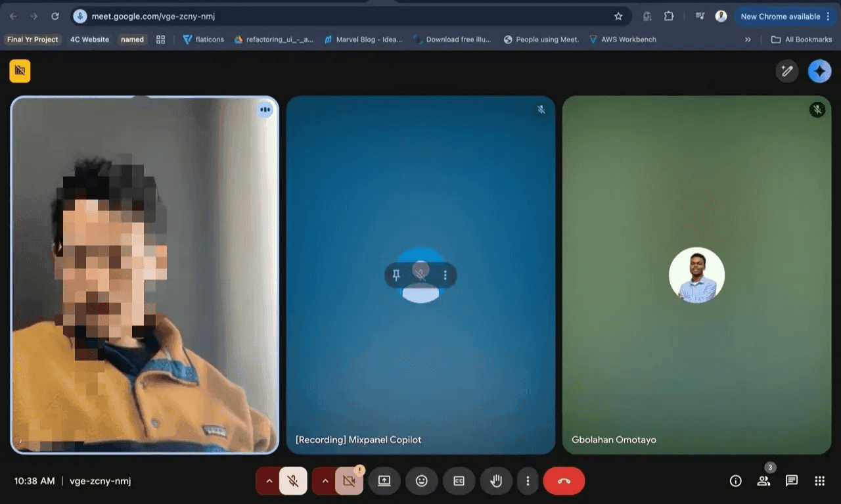The height and width of the screenshot is (504, 841).
Task: Show hidden bookmarks chevron
Action: [748, 39]
